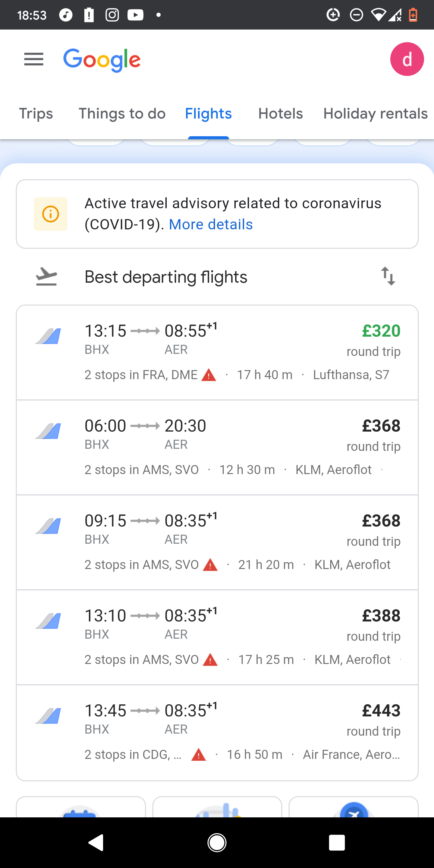This screenshot has width=434, height=868.
Task: Open the Holiday rentals tab
Action: (x=375, y=114)
